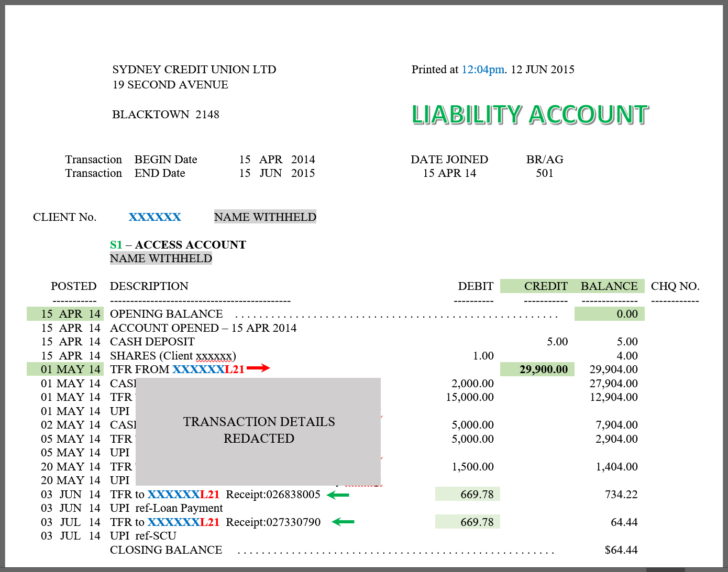Click the debit amount 15,000.00
This screenshot has width=728, height=572.
(470, 397)
